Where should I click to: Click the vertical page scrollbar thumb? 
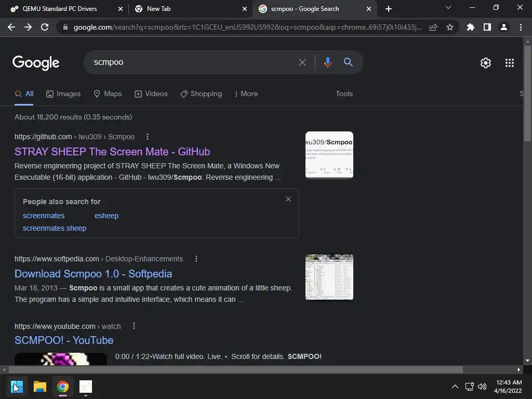coord(527,94)
